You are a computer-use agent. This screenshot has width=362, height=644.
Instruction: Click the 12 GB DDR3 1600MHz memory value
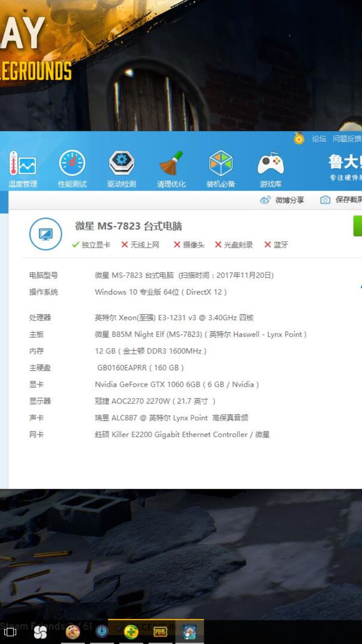pyautogui.click(x=151, y=351)
